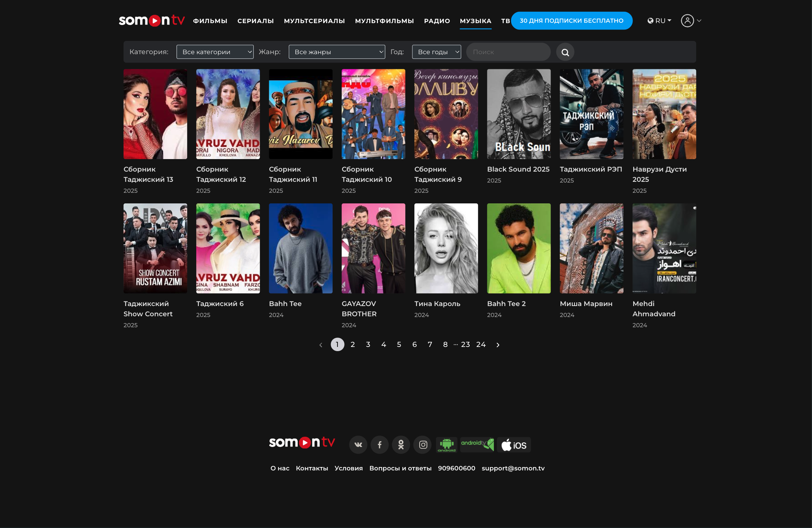
Task: Open the МУЛЬТФИЛЬМЫ menu item
Action: point(384,21)
